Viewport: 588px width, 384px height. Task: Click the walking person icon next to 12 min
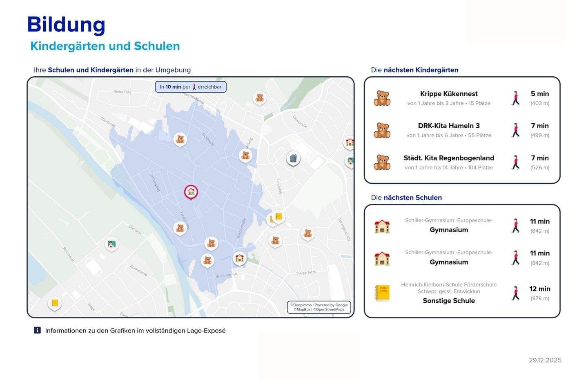click(x=516, y=293)
